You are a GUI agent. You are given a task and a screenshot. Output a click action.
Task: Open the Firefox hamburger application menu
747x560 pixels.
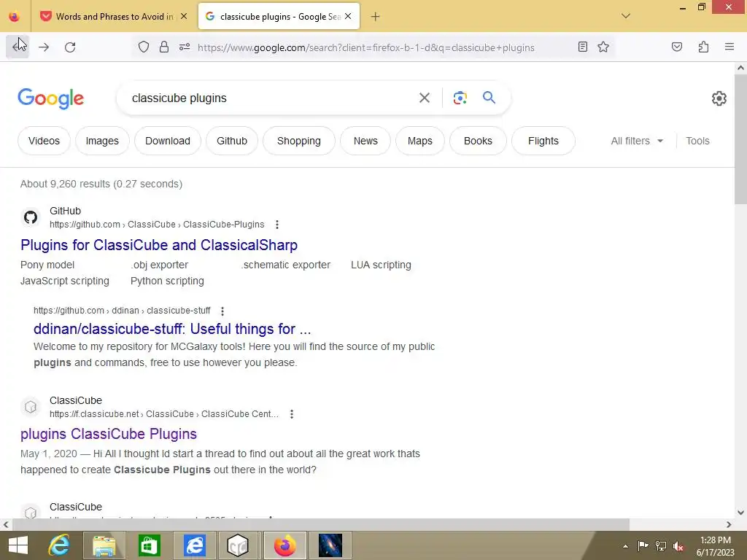[729, 47]
